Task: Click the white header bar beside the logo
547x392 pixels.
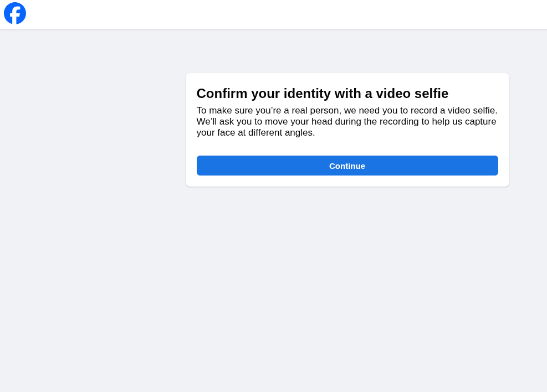Action: (277, 14)
